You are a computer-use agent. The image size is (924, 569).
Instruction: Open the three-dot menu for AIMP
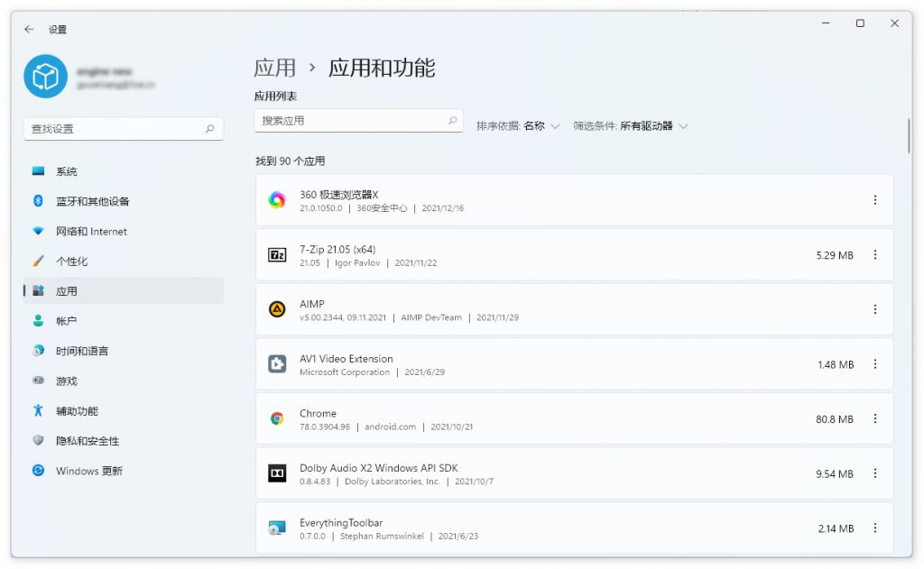click(875, 309)
